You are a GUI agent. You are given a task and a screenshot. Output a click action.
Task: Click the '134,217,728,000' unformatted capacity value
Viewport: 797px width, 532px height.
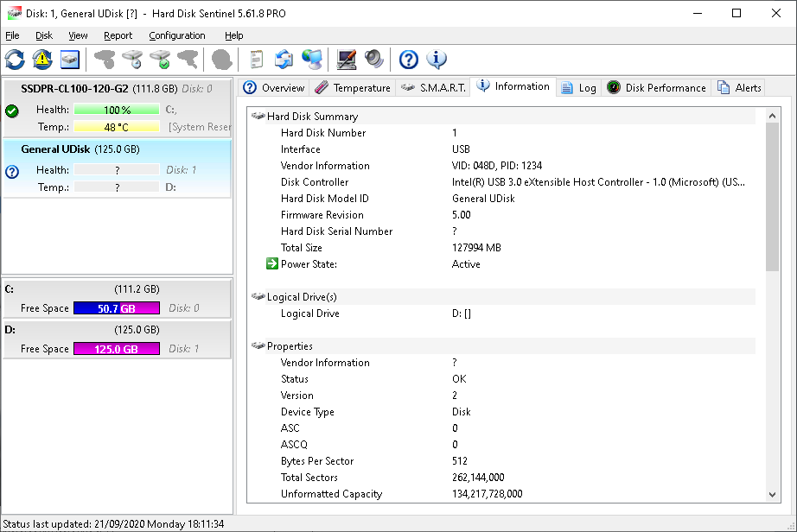coord(487,493)
